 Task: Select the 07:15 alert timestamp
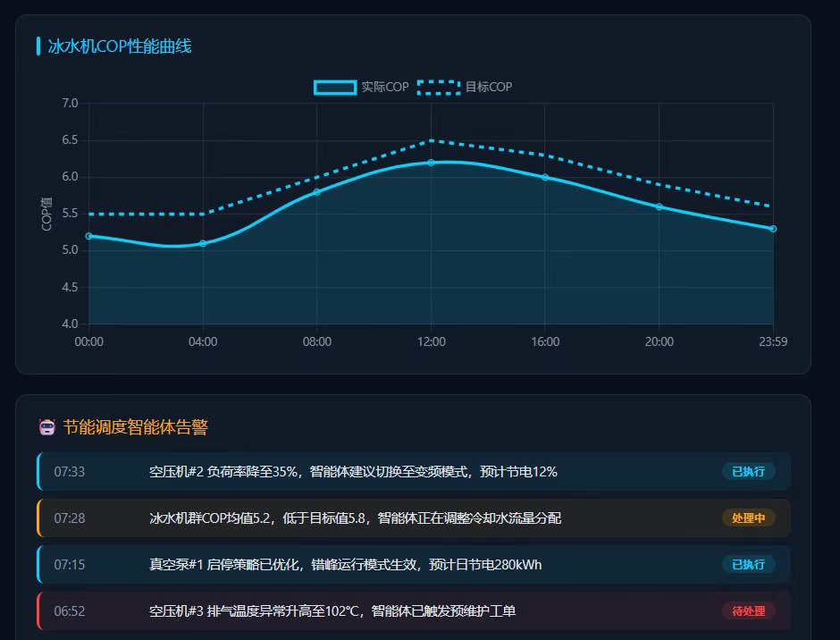pyautogui.click(x=70, y=564)
